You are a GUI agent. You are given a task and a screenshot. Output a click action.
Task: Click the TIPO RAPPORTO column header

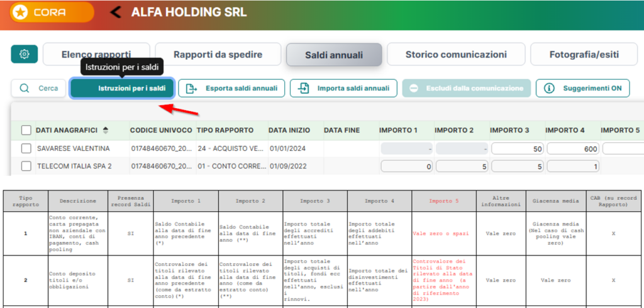(x=225, y=130)
